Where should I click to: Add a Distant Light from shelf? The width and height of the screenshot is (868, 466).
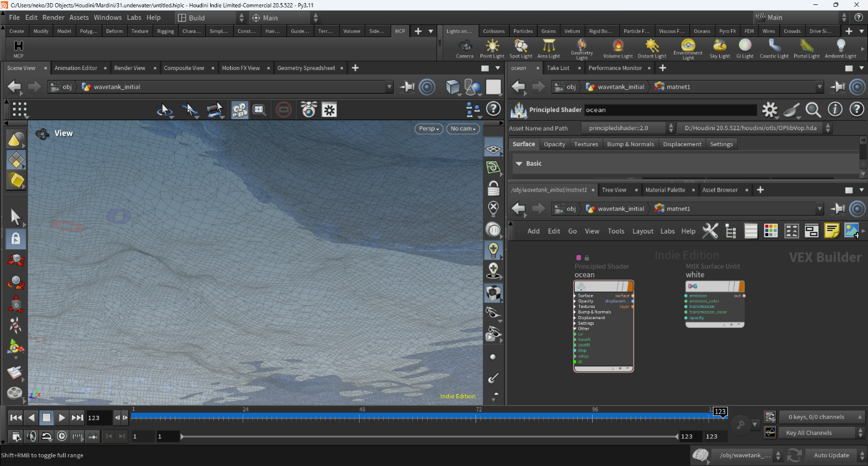click(x=652, y=48)
